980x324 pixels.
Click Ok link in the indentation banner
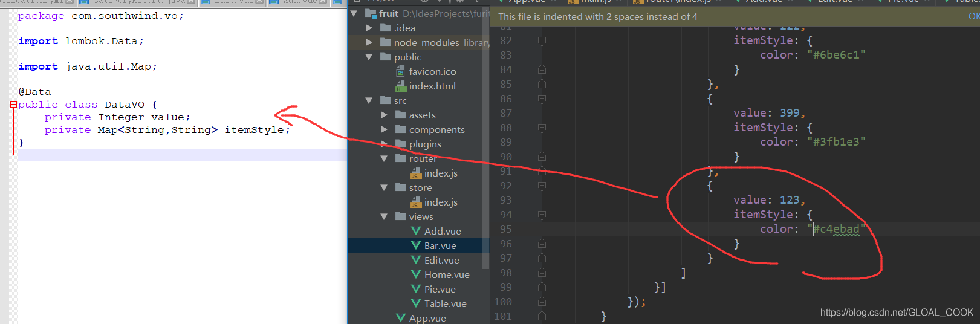tap(974, 16)
